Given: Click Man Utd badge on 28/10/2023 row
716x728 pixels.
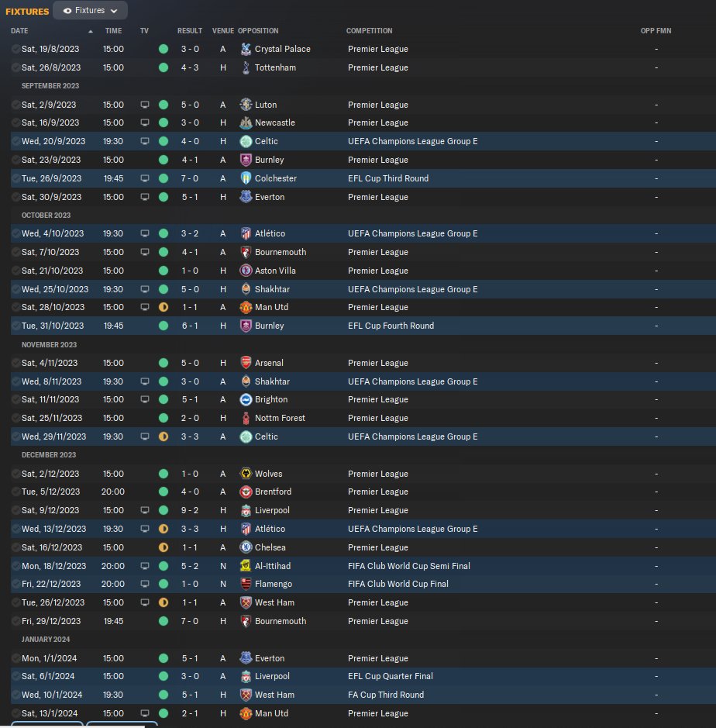Looking at the screenshot, I should pos(246,307).
